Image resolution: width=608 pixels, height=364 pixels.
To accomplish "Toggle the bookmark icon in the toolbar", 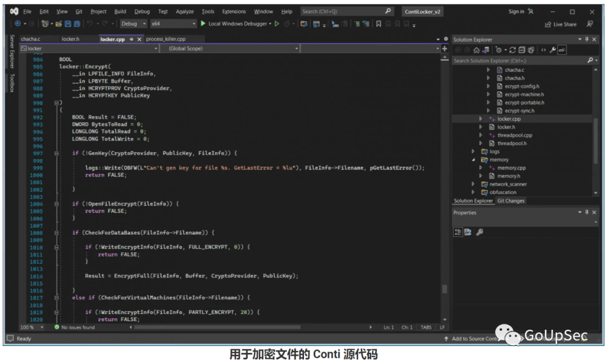I will click(x=378, y=24).
